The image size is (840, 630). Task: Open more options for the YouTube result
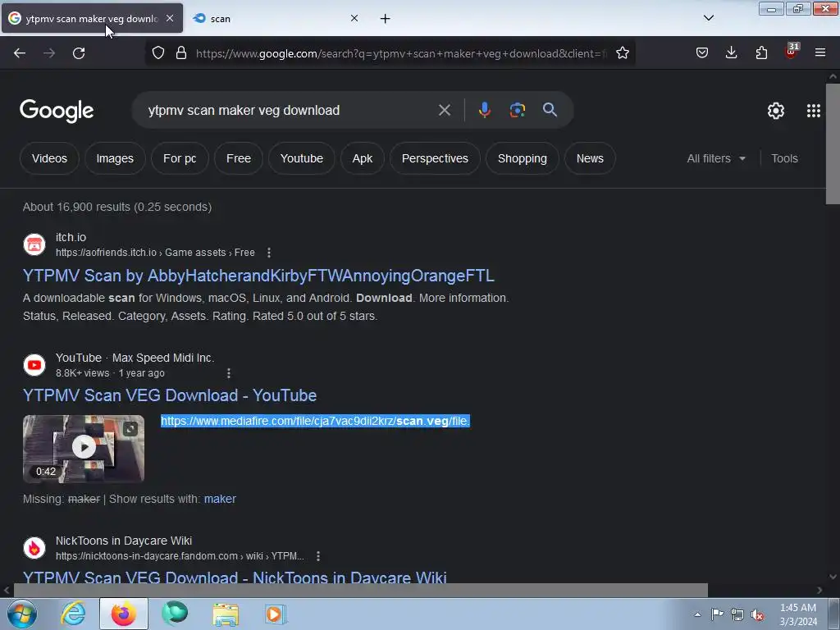pyautogui.click(x=229, y=373)
